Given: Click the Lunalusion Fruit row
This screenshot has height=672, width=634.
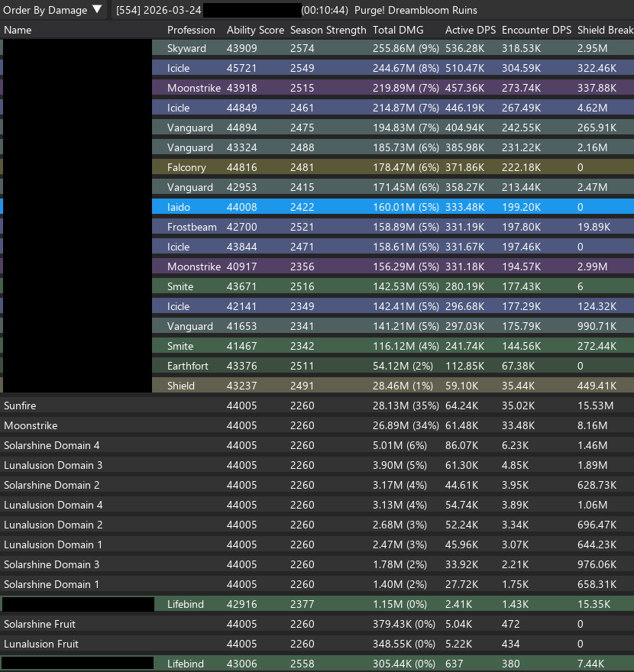Looking at the screenshot, I should click(317, 644).
